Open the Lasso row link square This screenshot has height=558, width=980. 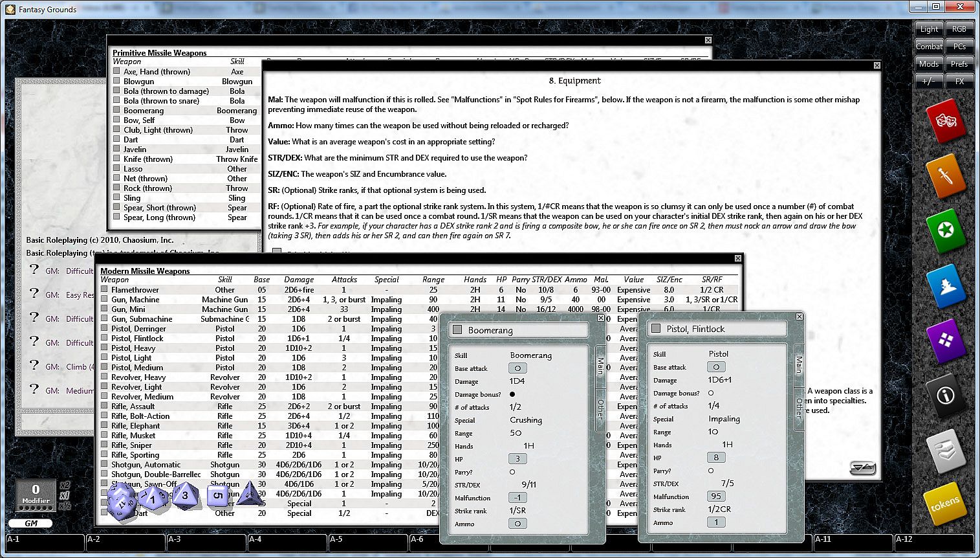point(116,168)
